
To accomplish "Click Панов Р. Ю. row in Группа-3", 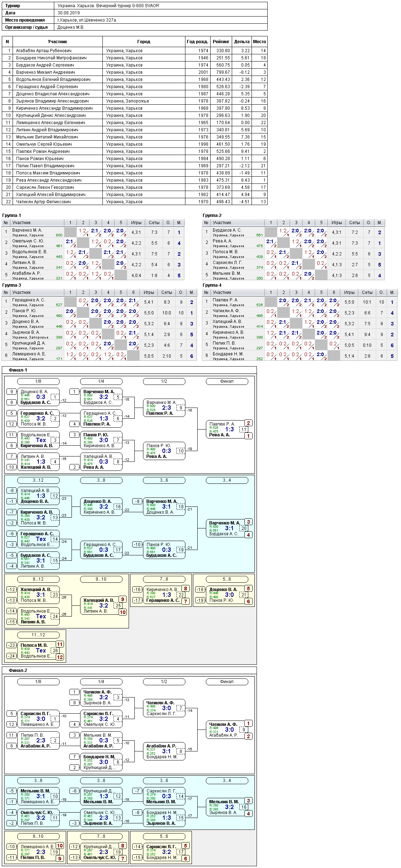I will point(99,313).
